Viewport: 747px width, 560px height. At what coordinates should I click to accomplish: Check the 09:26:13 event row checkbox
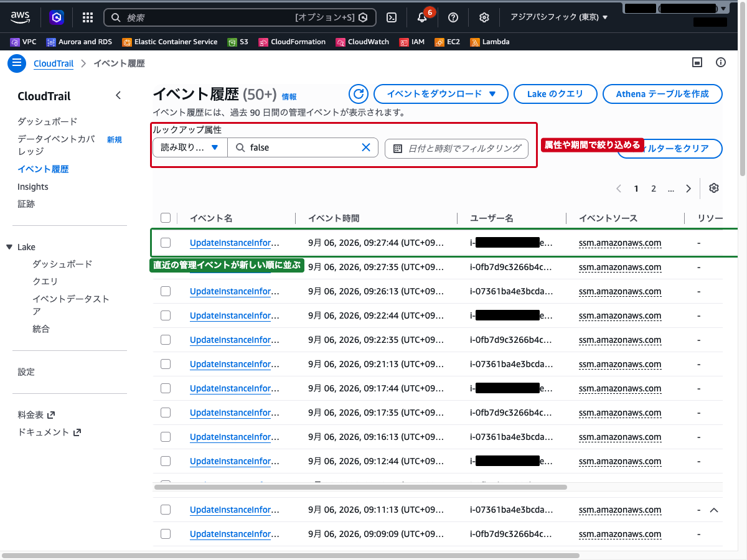(166, 291)
